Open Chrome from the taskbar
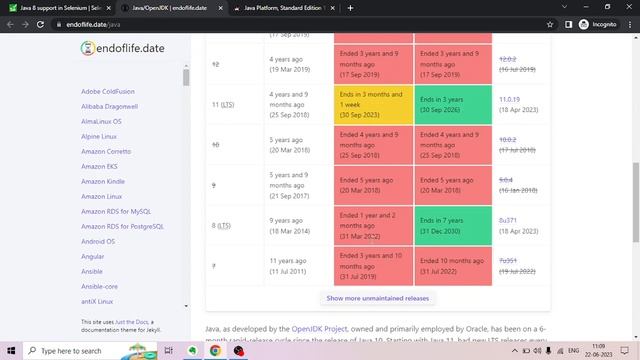The image size is (640, 360). pyautogui.click(x=215, y=351)
